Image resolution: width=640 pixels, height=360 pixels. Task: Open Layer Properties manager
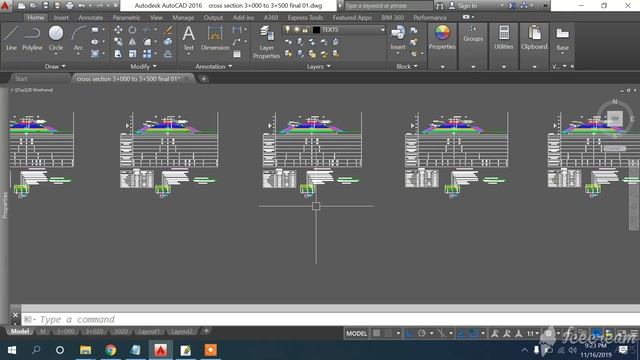266,42
